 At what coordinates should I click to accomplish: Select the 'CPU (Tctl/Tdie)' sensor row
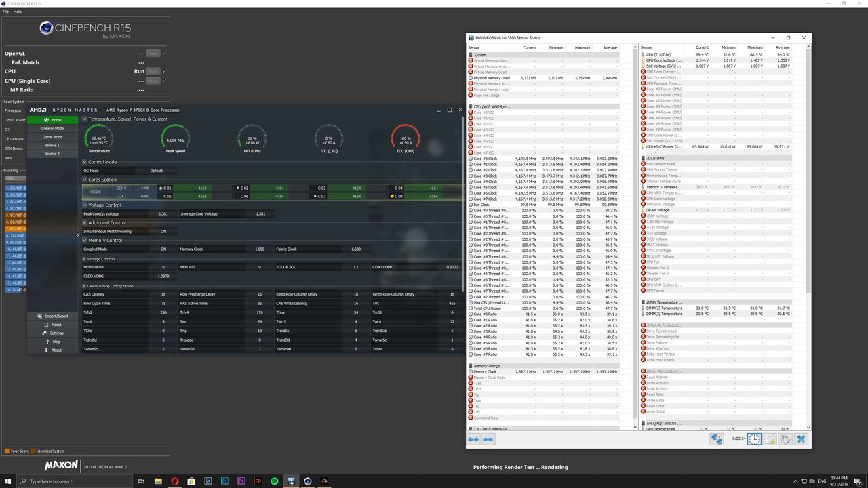click(x=715, y=55)
